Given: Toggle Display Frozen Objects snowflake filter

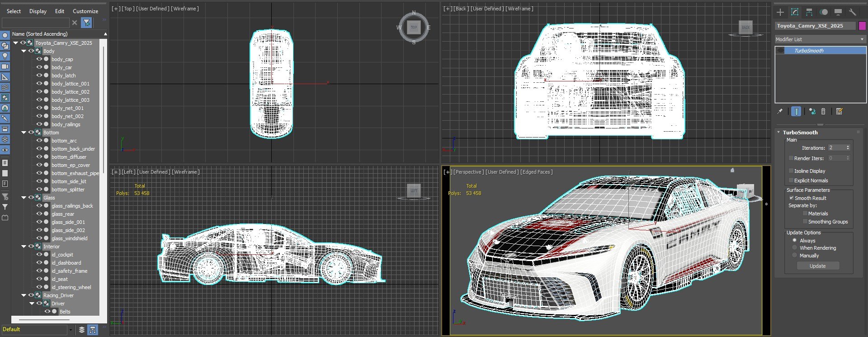Looking at the screenshot, I should tap(5, 139).
